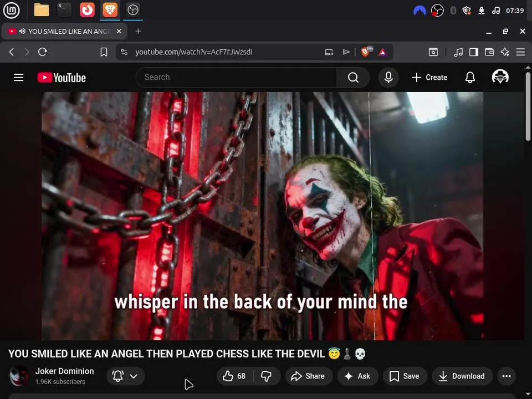Install YouTube as an app via address-bar icon
The height and width of the screenshot is (399, 532).
click(x=329, y=52)
